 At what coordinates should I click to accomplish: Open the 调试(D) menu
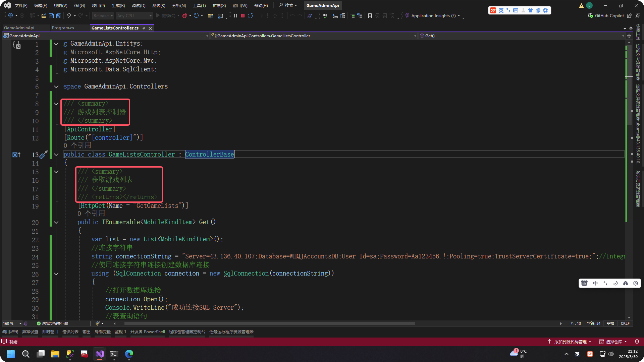tap(138, 5)
